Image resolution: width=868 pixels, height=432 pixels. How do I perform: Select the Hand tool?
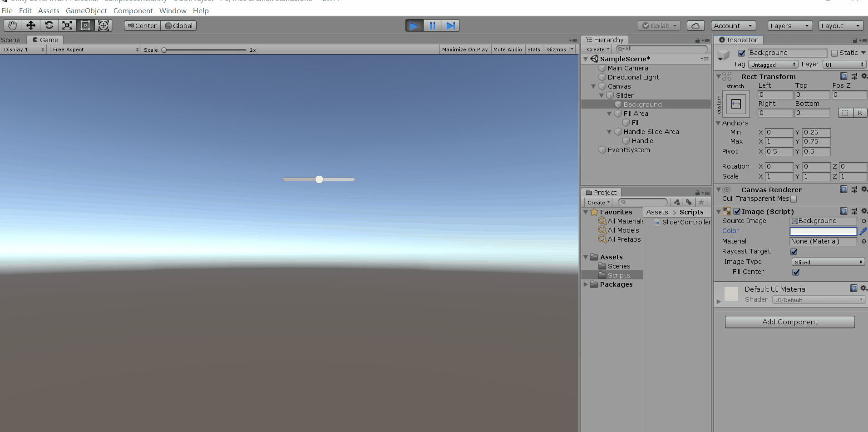pyautogui.click(x=13, y=25)
